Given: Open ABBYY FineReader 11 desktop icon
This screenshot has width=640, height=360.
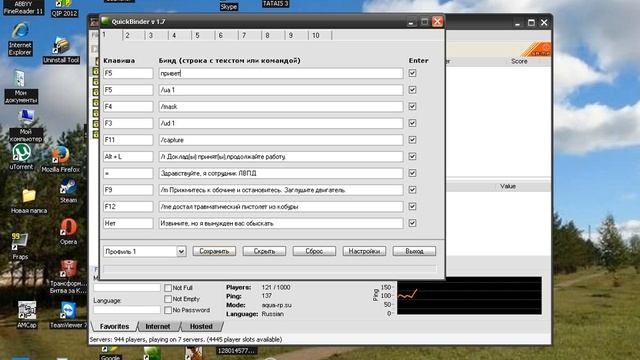Looking at the screenshot, I should [23, 8].
